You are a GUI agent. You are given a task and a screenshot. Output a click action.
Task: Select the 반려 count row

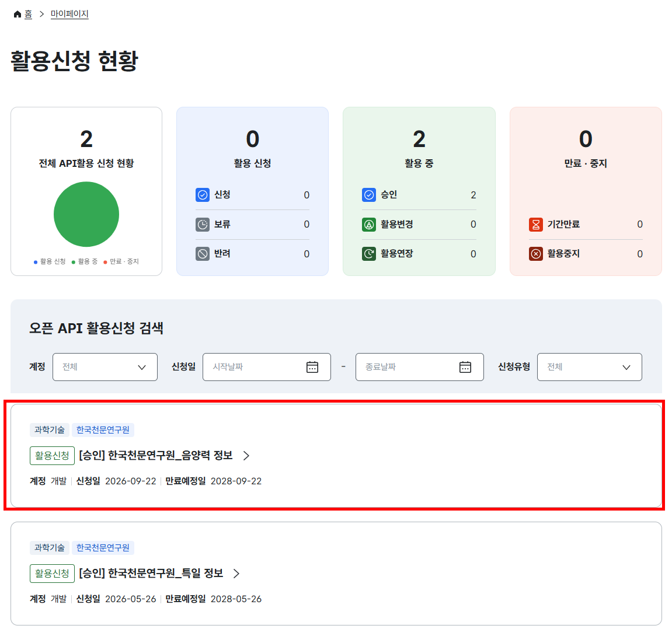coord(252,254)
